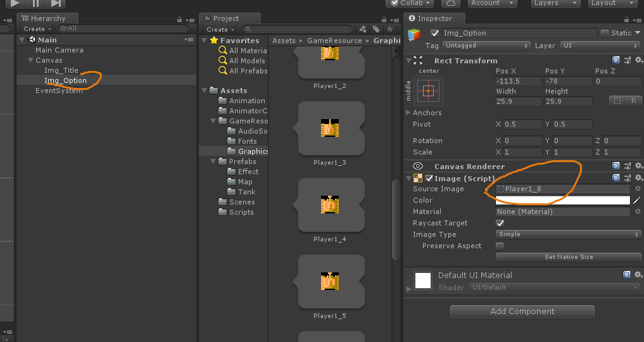The image size is (644, 342).
Task: Open the Layout dropdown
Action: (613, 3)
